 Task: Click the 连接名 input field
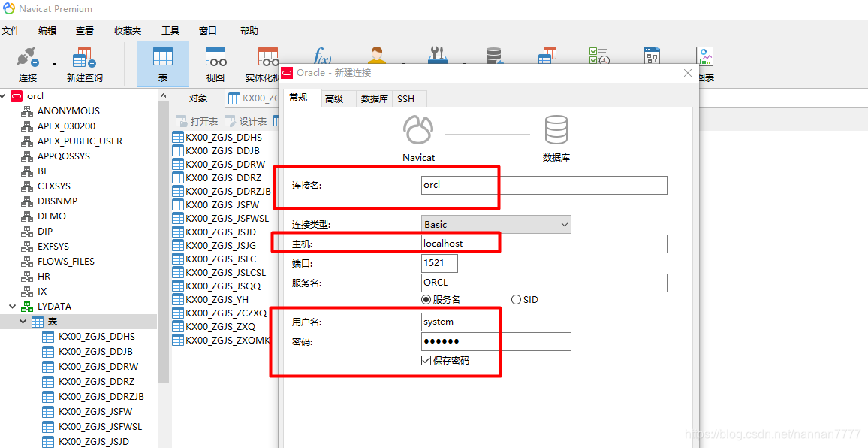point(544,185)
